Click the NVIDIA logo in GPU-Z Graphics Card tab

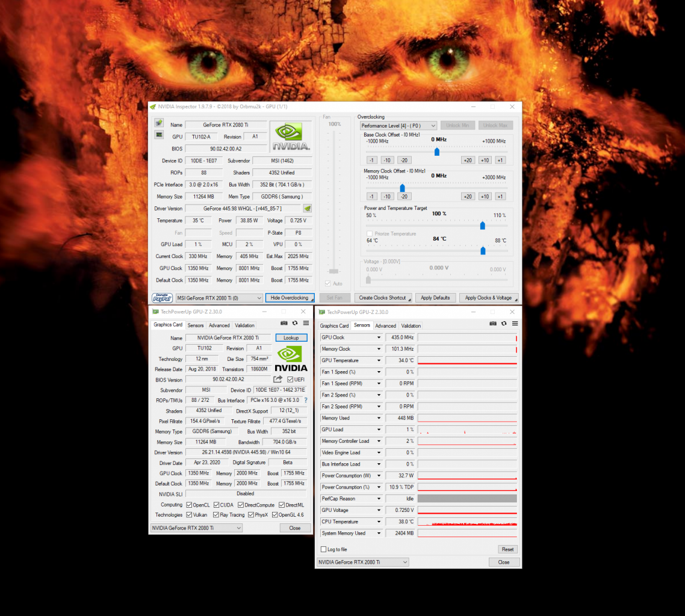point(291,359)
